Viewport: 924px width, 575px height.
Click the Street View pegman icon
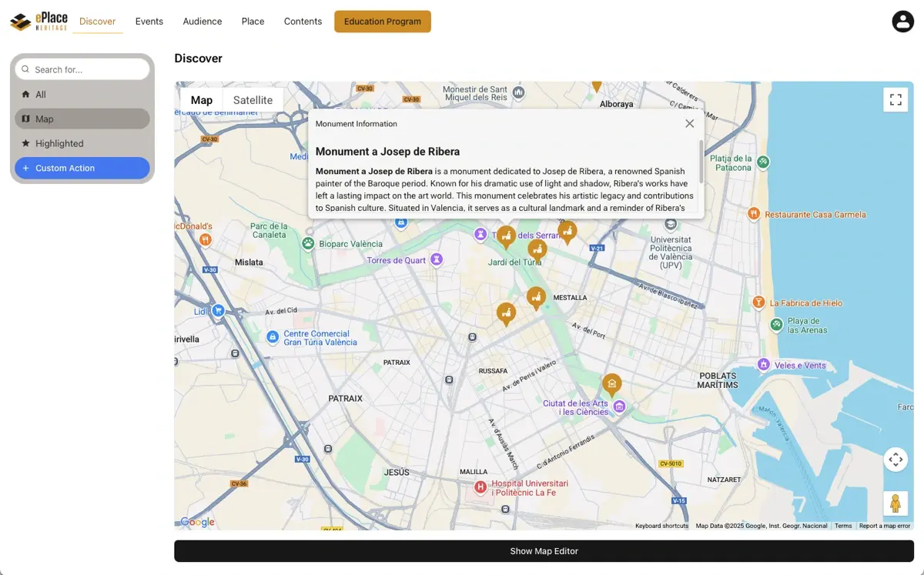point(896,503)
